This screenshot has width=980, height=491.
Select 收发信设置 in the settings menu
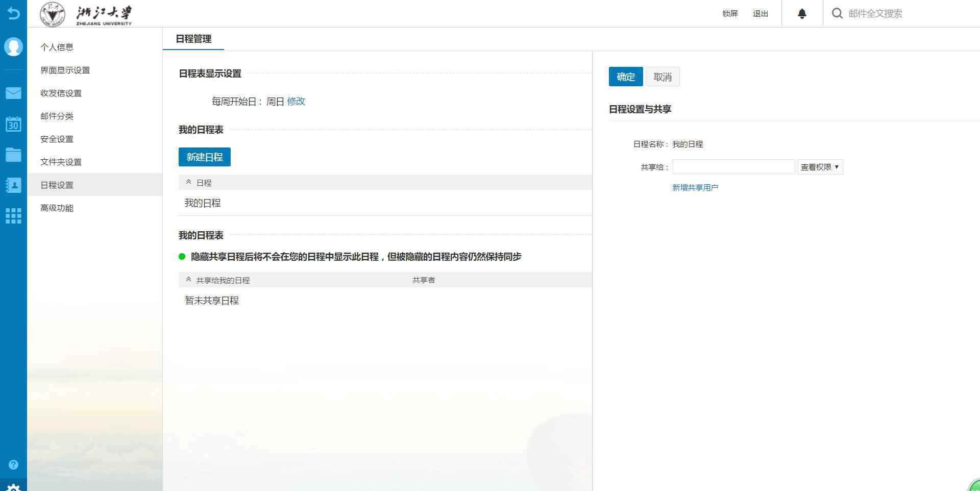tap(61, 93)
